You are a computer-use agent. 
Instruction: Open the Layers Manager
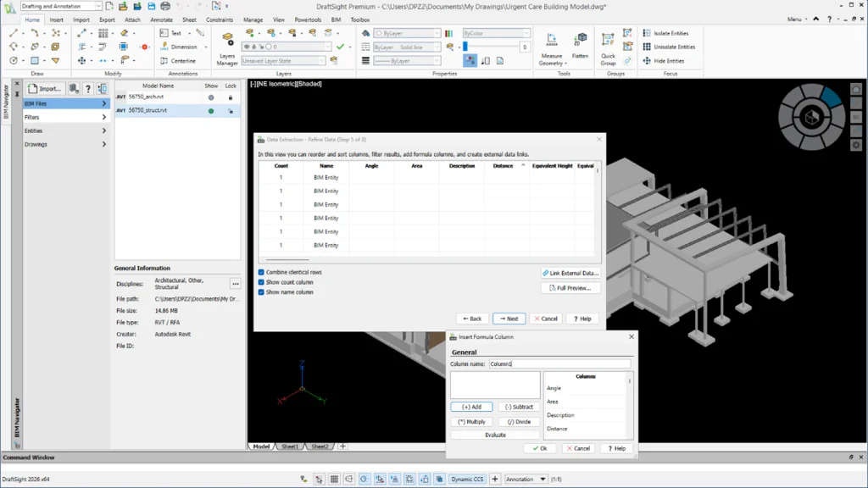227,47
